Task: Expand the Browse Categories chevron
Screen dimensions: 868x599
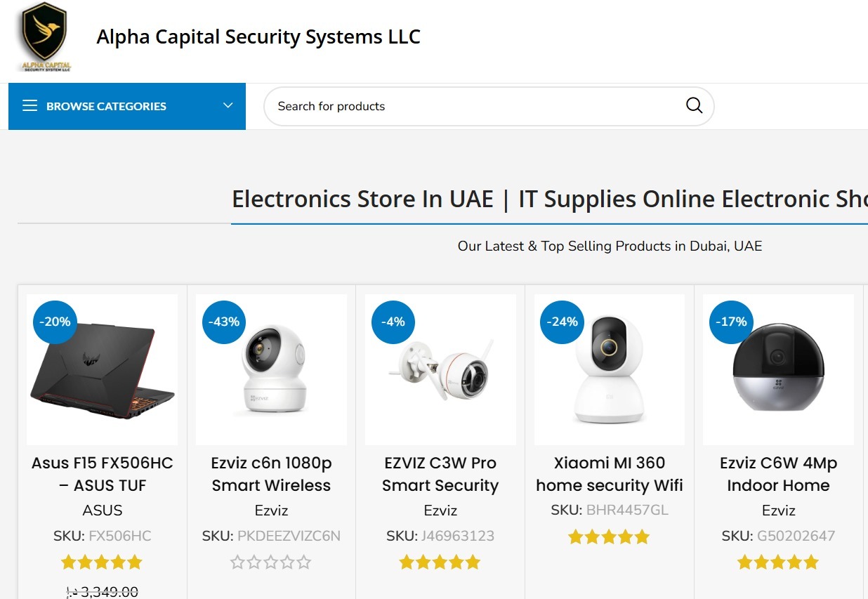Action: (x=228, y=106)
